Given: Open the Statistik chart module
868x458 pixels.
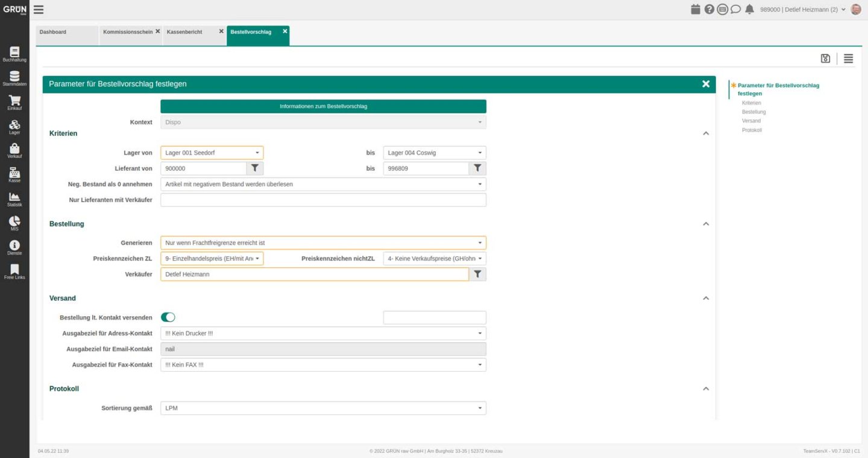Looking at the screenshot, I should (14, 199).
